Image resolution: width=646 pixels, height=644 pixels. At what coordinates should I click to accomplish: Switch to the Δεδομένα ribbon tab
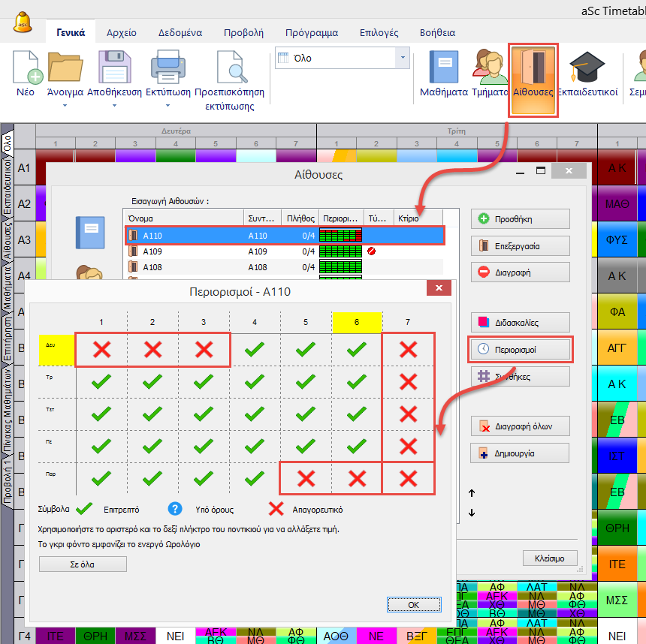180,33
